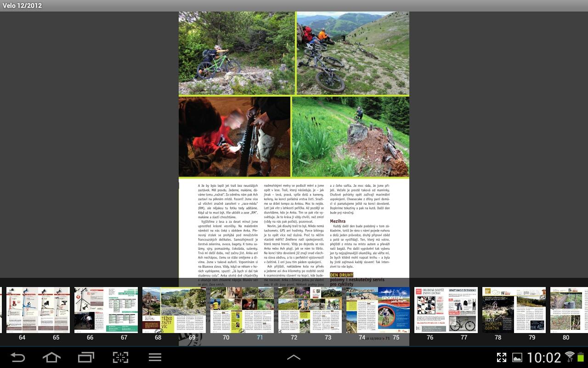This screenshot has width=588, height=368.
Task: Tap the Wi-Fi signal icon
Action: (570, 356)
